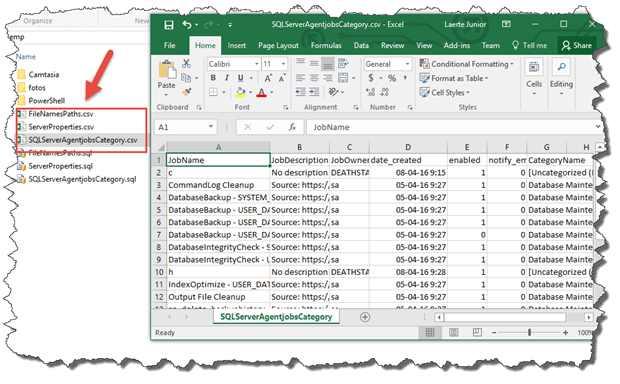The height and width of the screenshot is (384, 620).
Task: Open the Calibri font name dropdown
Action: (256, 64)
